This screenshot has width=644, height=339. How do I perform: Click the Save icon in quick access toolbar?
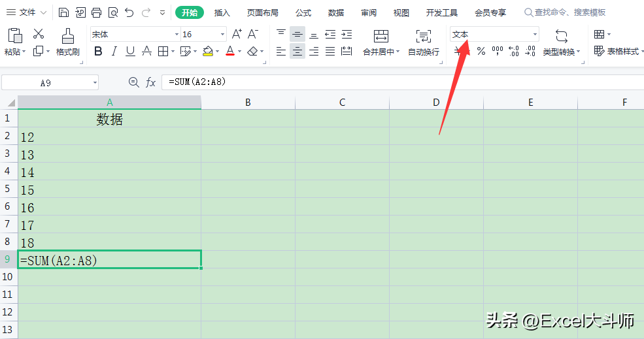pyautogui.click(x=63, y=12)
